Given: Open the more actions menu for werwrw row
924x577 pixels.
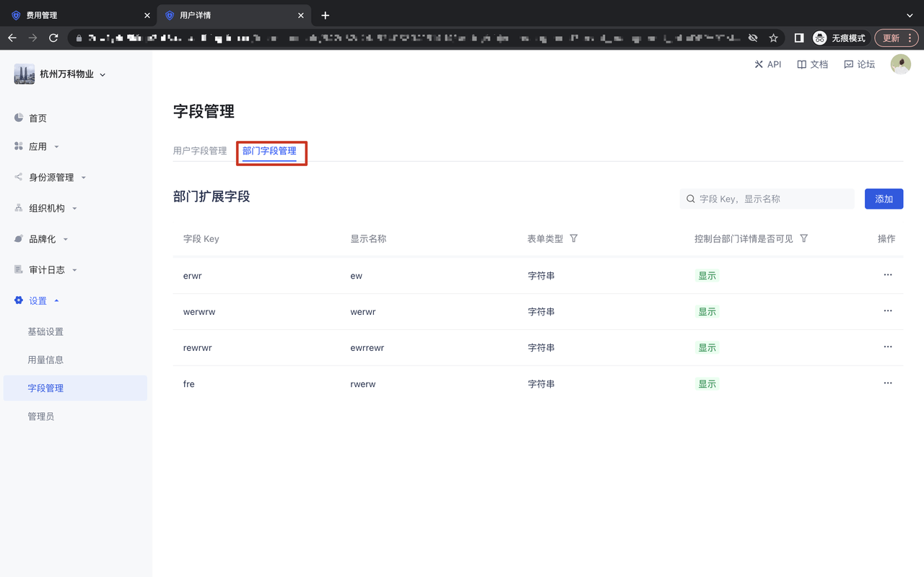Looking at the screenshot, I should [x=887, y=311].
